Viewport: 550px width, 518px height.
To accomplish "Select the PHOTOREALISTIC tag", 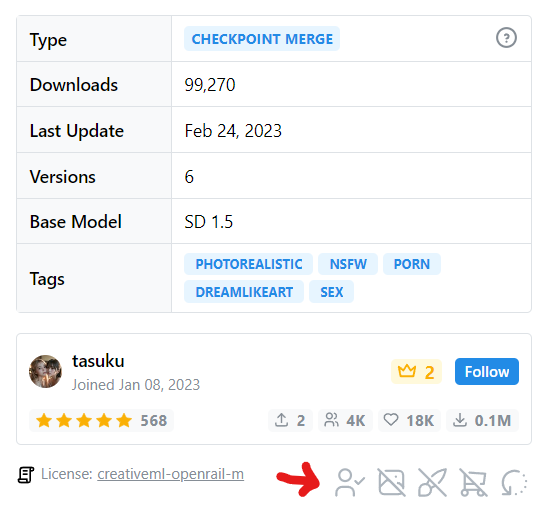I will [248, 264].
